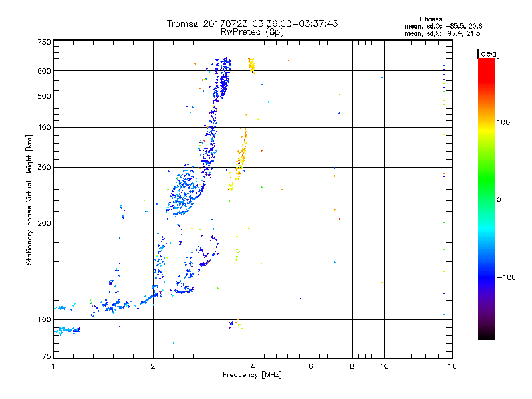Click the 'mean, sd,O: -85.5, 20.8' statistic
This screenshot has width=532, height=399.
(443, 26)
